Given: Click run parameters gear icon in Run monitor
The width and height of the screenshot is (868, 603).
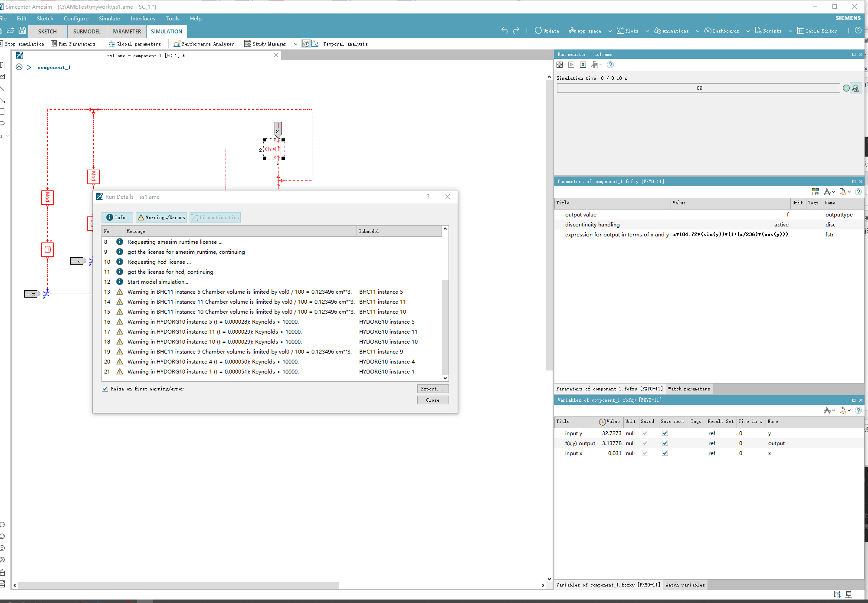Looking at the screenshot, I should pyautogui.click(x=560, y=65).
